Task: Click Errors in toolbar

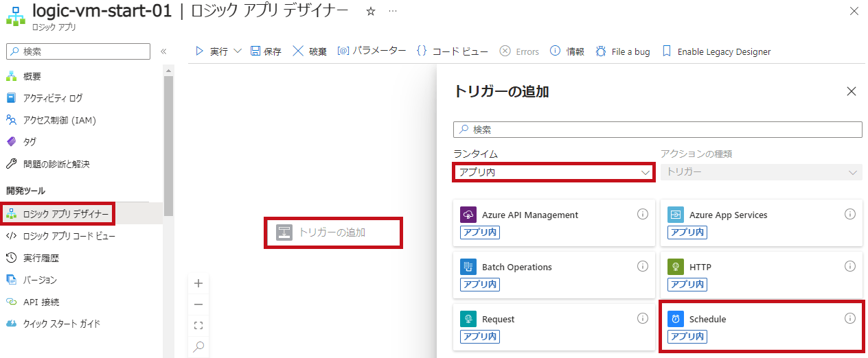Action: coord(519,51)
